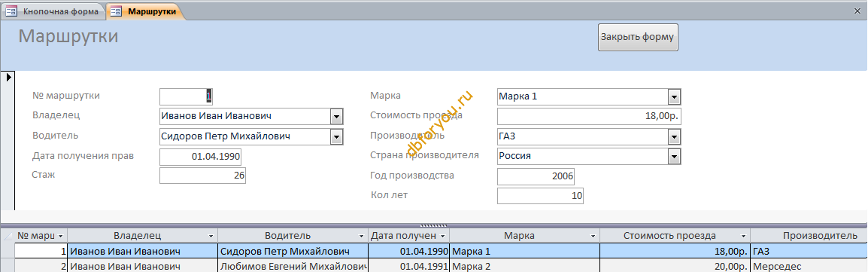Screen dimensions: 868x272
Task: Open Марка column header filter arrow
Action: click(593, 236)
